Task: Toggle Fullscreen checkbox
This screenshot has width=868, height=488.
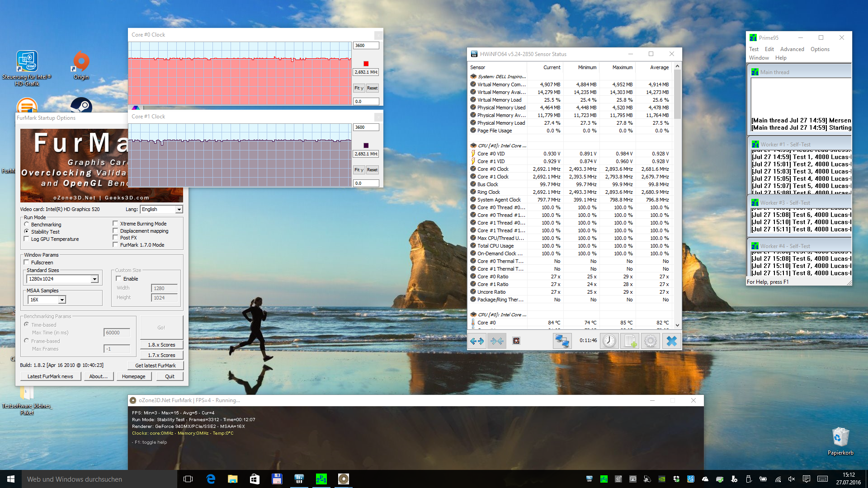Action: tap(38, 263)
